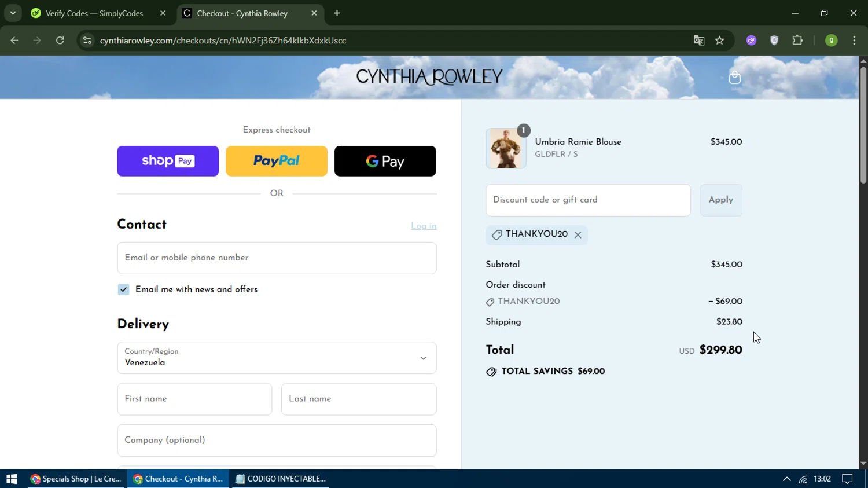Click the Email or mobile phone number field
This screenshot has height=488, width=868.
[x=277, y=258]
